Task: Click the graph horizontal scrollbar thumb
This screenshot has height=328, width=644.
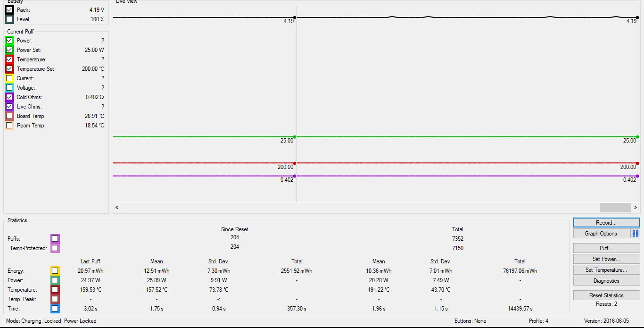Action: 615,207
